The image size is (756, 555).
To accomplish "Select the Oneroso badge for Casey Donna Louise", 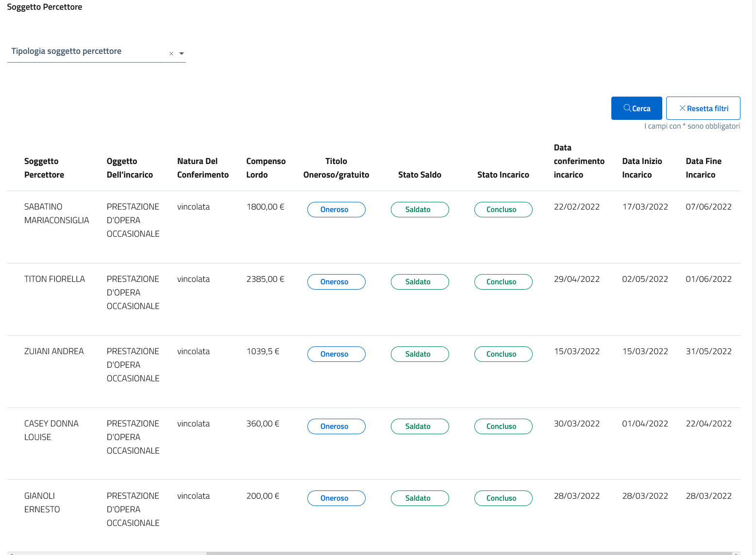I will (336, 426).
